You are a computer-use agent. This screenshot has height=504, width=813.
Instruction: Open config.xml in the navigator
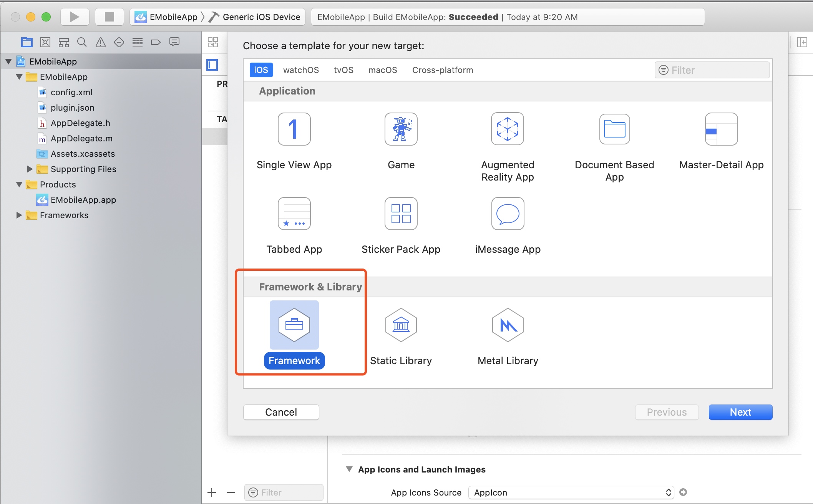click(71, 92)
